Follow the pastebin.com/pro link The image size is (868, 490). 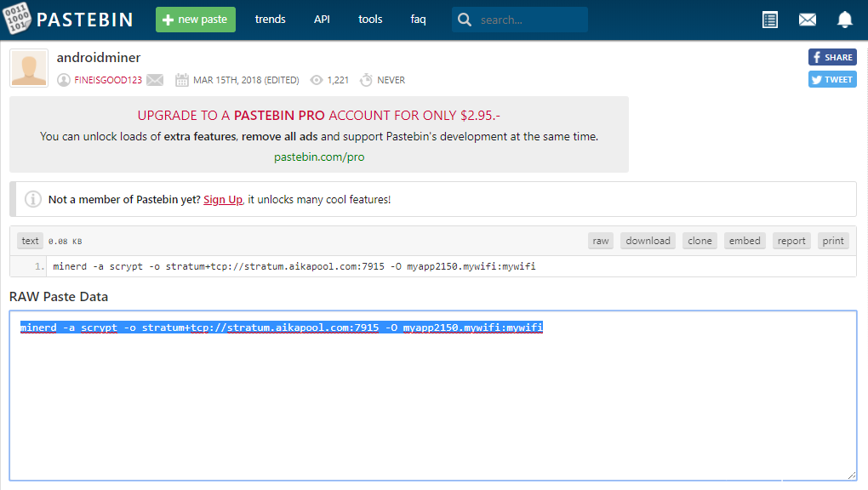[x=319, y=157]
